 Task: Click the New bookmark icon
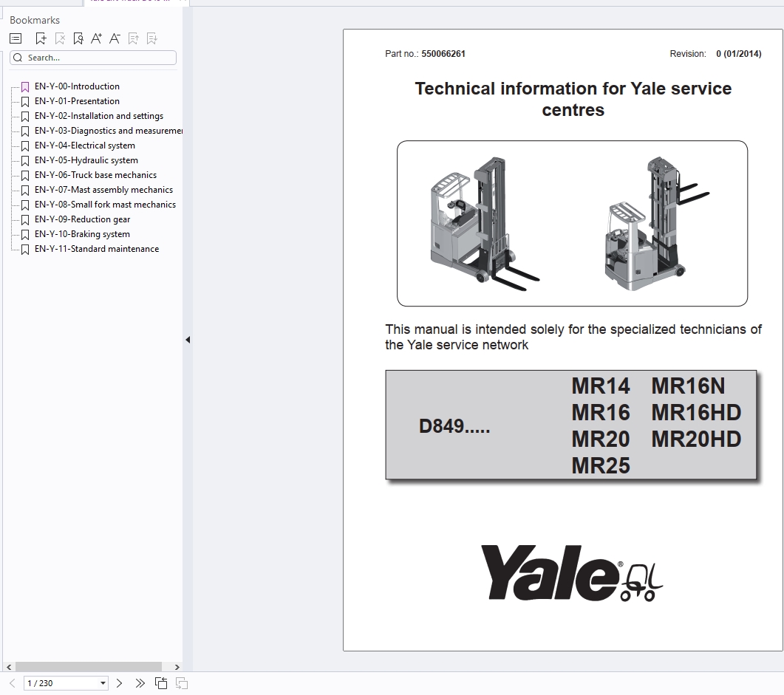(x=41, y=38)
